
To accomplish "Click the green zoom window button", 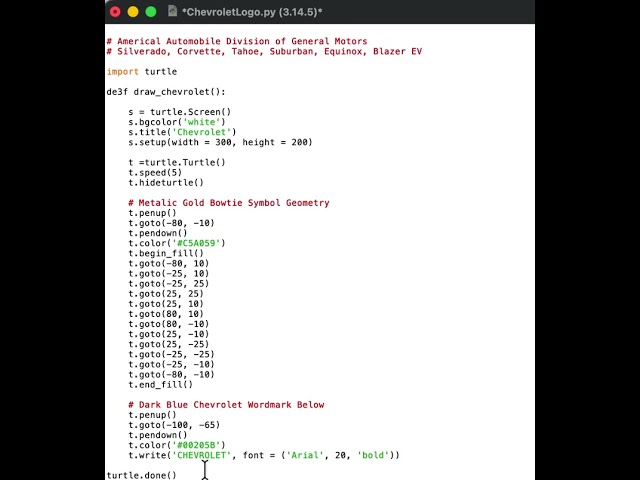I will [x=151, y=12].
